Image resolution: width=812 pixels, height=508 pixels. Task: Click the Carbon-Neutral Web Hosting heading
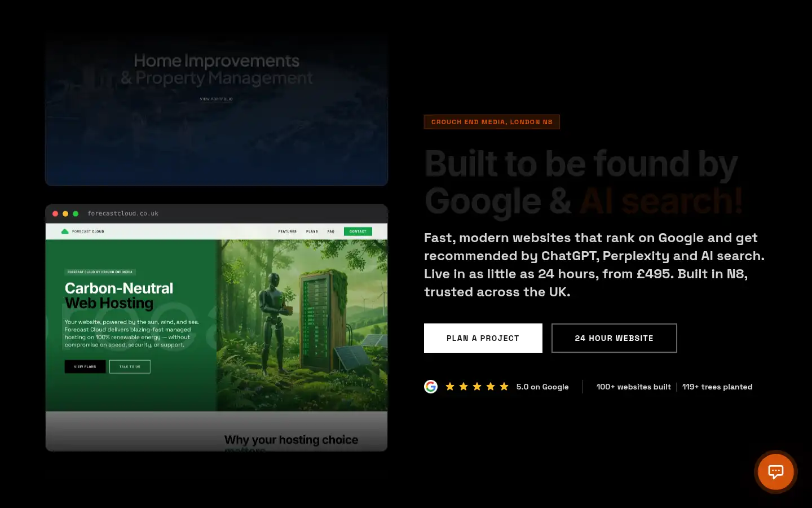119,296
